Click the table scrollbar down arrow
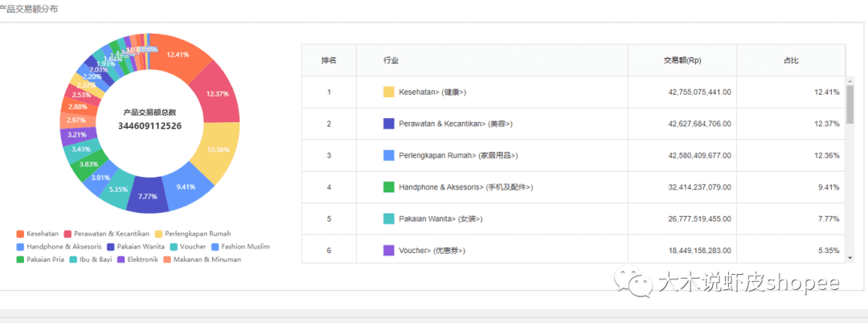868x323 pixels. (850, 258)
